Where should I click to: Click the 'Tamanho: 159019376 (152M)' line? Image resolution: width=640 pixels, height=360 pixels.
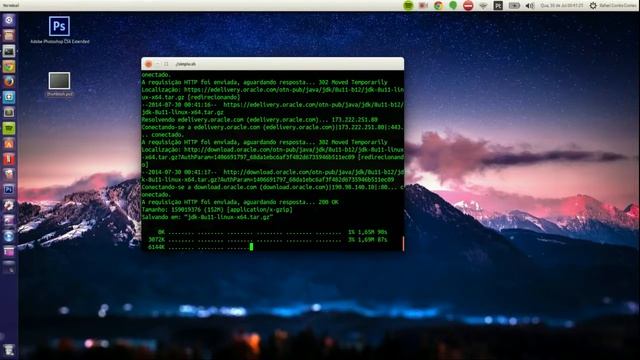click(217, 209)
